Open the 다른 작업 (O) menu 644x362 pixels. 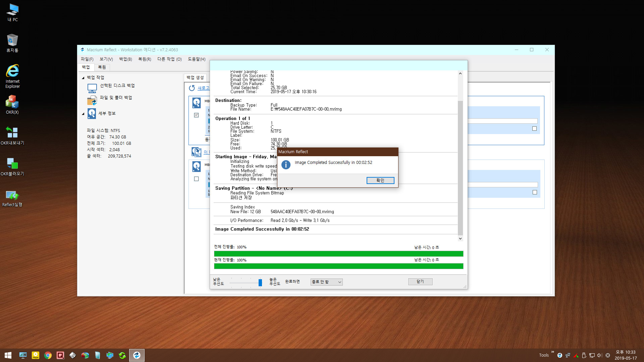pos(169,59)
